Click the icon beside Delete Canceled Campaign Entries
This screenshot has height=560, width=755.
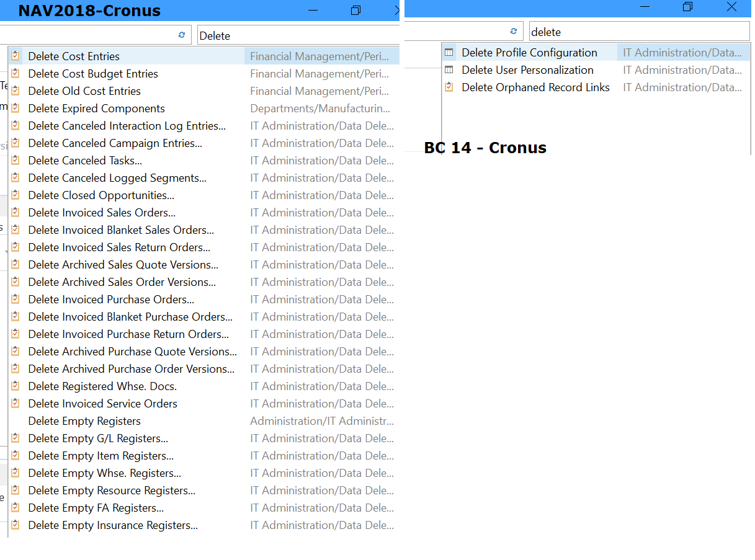(16, 143)
